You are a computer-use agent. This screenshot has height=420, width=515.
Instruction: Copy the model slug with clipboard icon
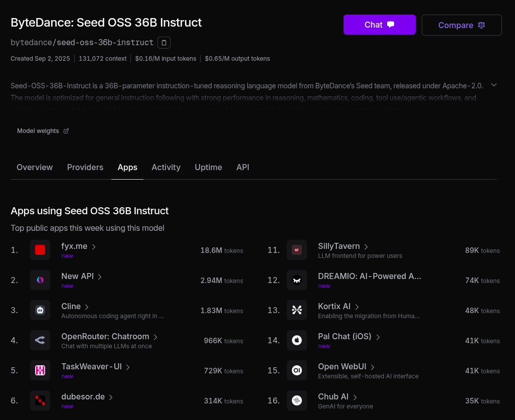click(164, 43)
